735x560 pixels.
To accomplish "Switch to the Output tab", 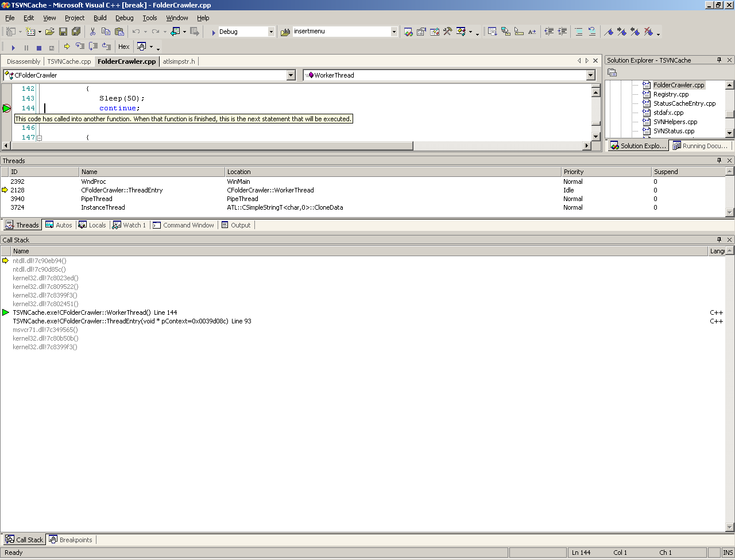I will [x=236, y=225].
